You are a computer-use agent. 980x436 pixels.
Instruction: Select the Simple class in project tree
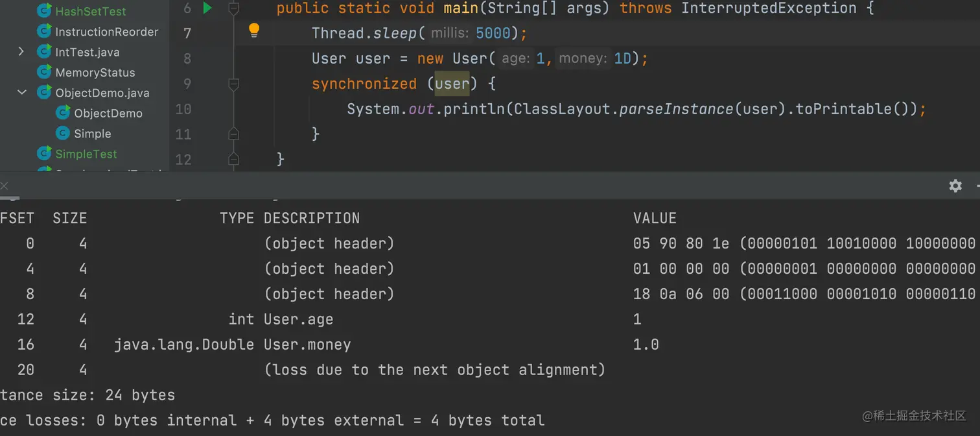(92, 134)
